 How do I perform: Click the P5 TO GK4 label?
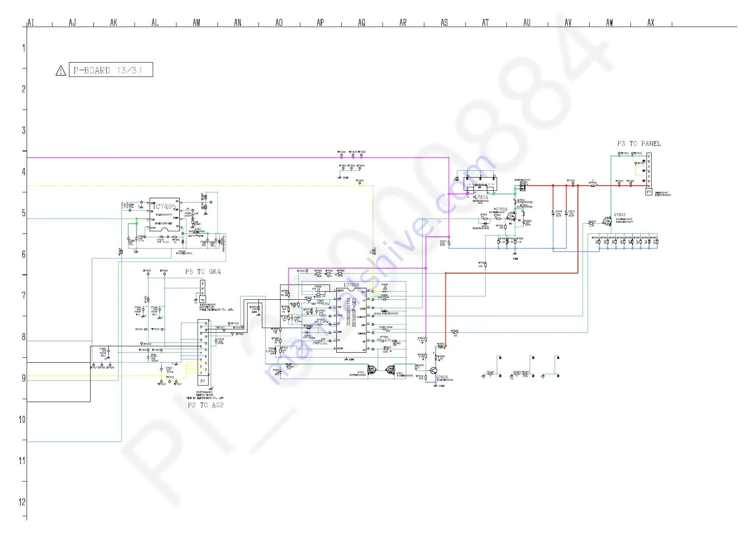coord(203,272)
